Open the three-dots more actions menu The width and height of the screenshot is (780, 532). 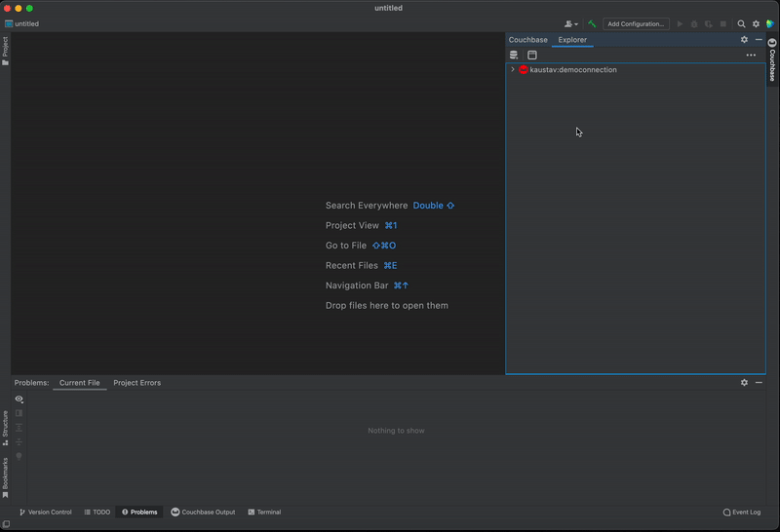tap(751, 56)
